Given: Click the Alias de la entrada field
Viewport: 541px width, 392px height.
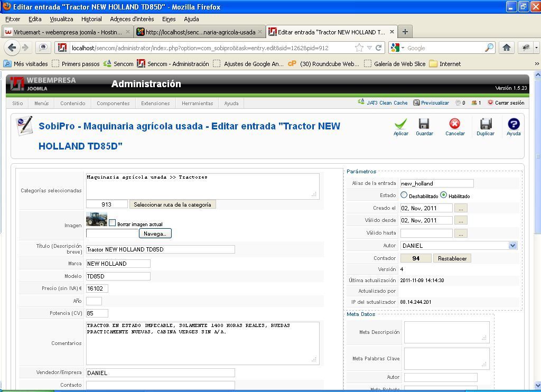Looking at the screenshot, I should [437, 183].
